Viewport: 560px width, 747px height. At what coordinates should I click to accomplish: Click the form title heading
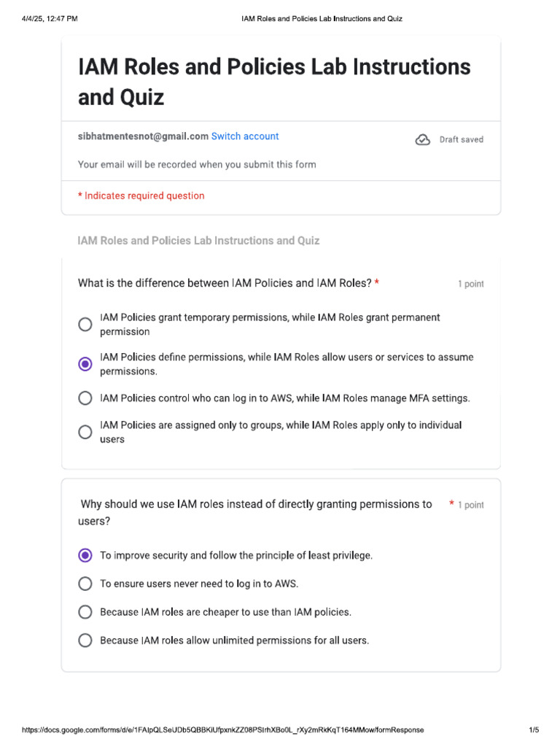pyautogui.click(x=274, y=81)
